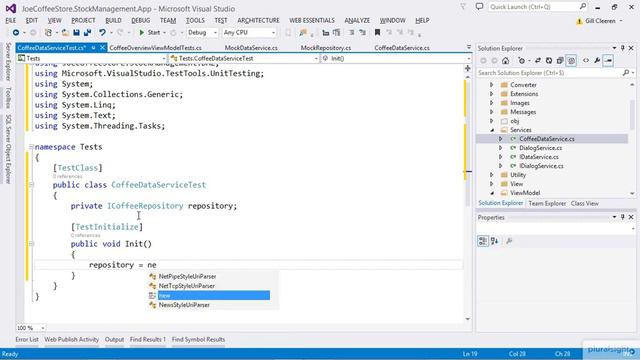640x360 pixels.
Task: Open the Error List panel
Action: click(x=27, y=339)
